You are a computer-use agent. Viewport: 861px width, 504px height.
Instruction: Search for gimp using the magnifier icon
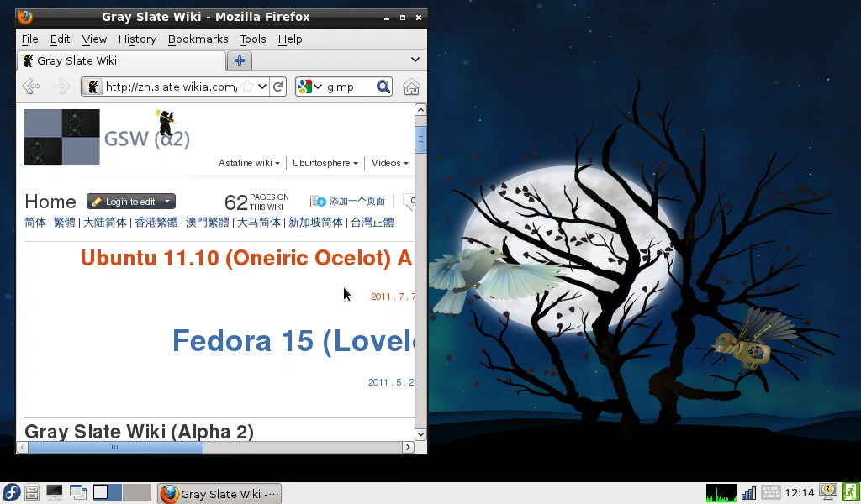(x=383, y=86)
